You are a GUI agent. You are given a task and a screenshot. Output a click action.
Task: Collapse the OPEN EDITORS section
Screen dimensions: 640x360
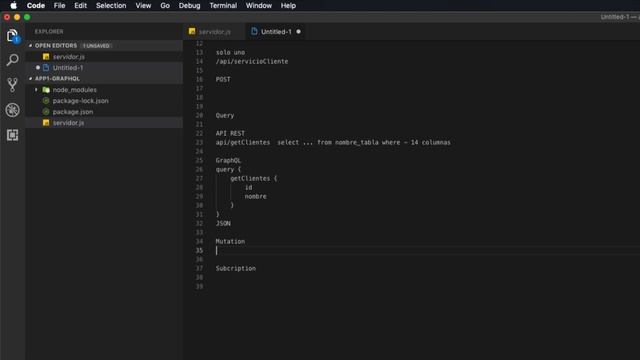tap(31, 46)
